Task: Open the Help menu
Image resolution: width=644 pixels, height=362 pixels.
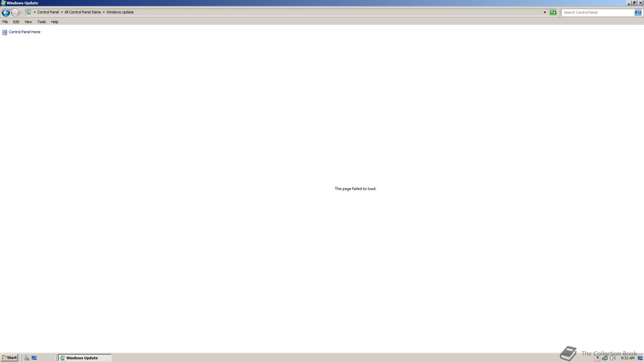Action: click(x=55, y=22)
